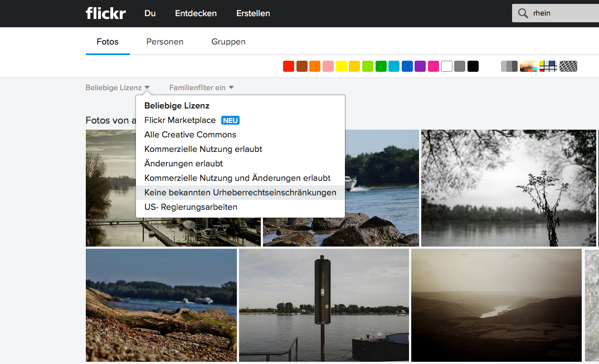Filter photos by red color swatch
Viewport: 599px width, 364px height.
click(289, 66)
